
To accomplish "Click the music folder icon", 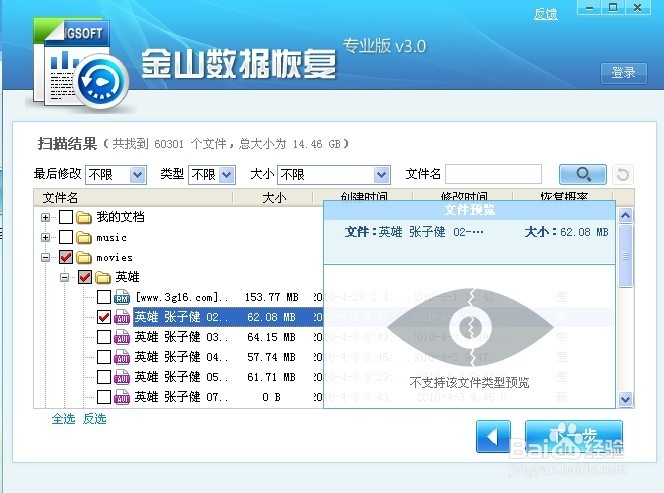I will (84, 237).
